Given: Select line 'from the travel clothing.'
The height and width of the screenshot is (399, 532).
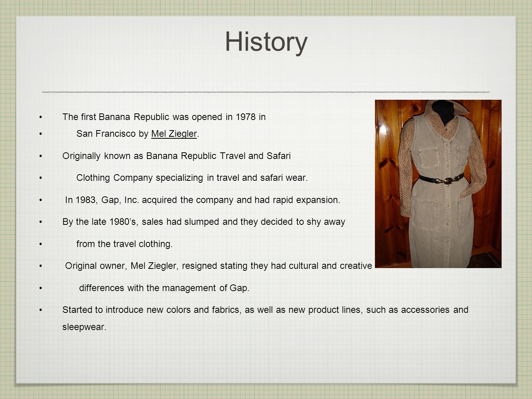Looking at the screenshot, I should click(124, 244).
